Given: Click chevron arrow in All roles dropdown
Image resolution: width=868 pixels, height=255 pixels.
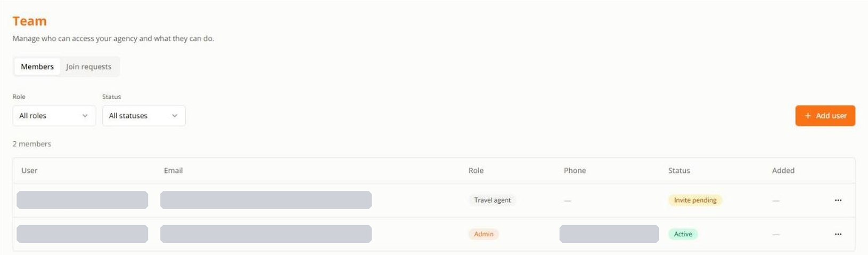Looking at the screenshot, I should click(85, 116).
